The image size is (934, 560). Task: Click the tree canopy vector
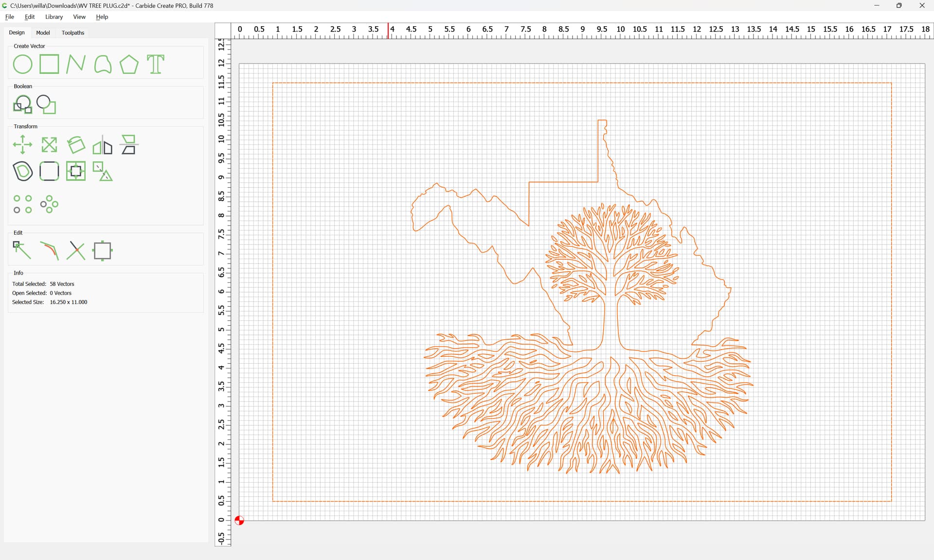[612, 254]
